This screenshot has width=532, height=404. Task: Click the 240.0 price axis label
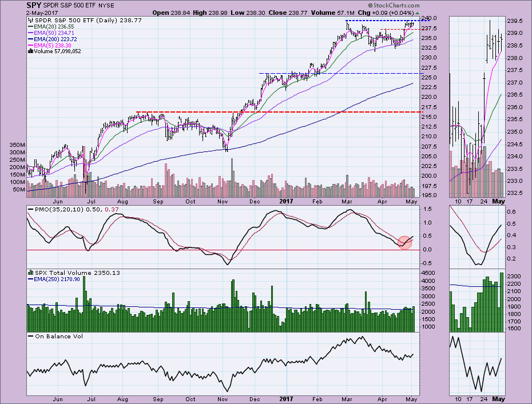pyautogui.click(x=430, y=18)
